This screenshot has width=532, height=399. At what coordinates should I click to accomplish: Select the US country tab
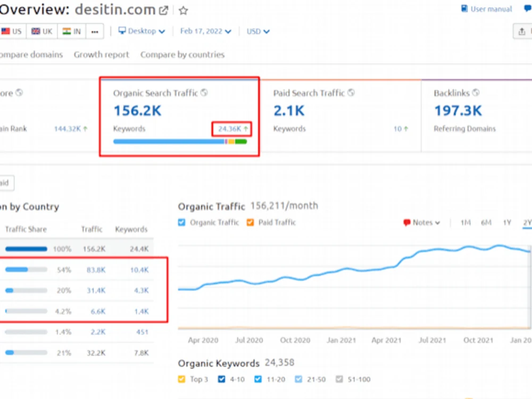(12, 31)
